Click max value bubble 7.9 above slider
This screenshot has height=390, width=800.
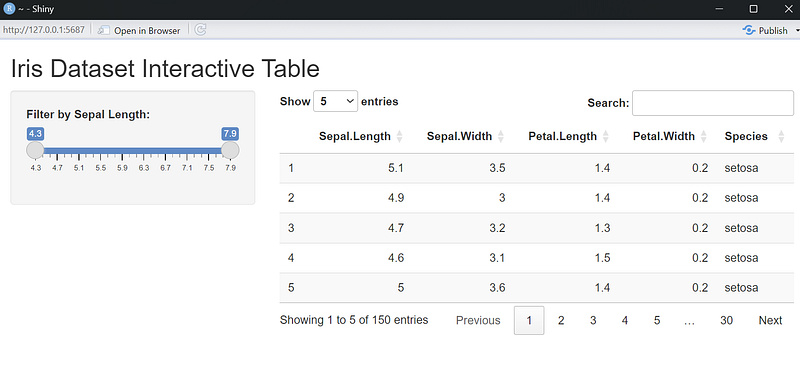pyautogui.click(x=230, y=134)
